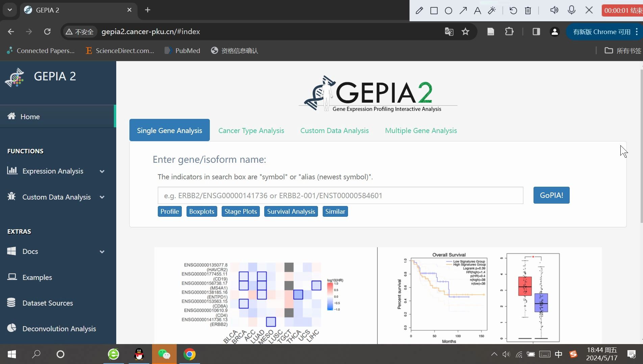Click the address bar URL
Image resolution: width=643 pixels, height=364 pixels.
click(151, 32)
